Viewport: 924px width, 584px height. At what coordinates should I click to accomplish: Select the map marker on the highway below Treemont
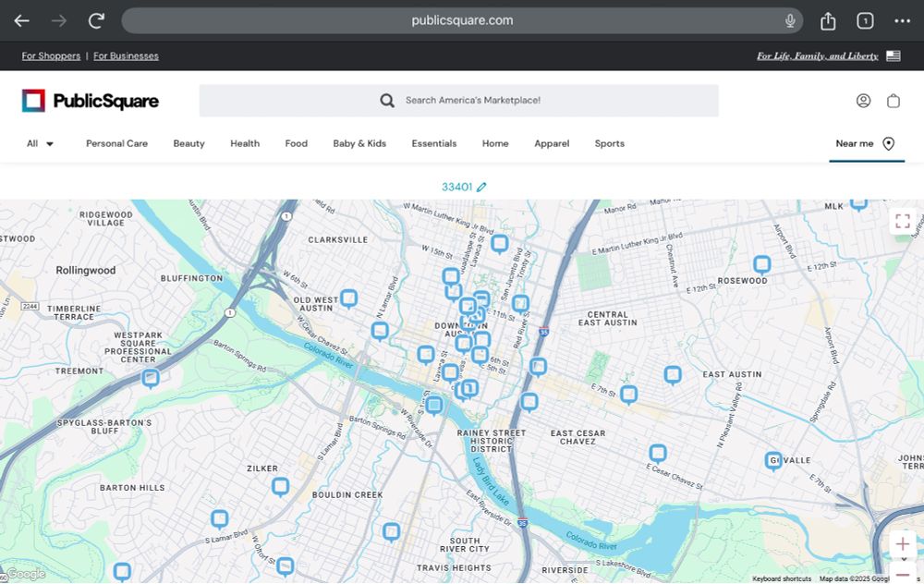(151, 379)
